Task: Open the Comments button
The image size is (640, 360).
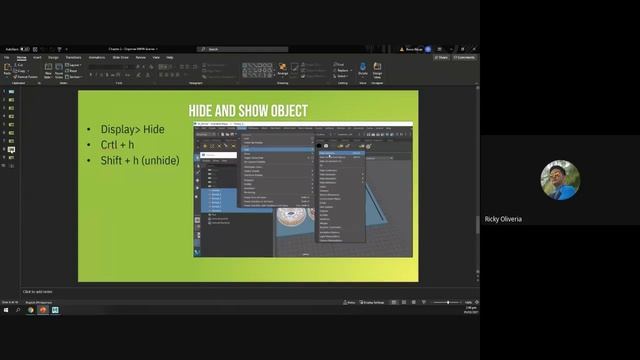Action: 464,58
